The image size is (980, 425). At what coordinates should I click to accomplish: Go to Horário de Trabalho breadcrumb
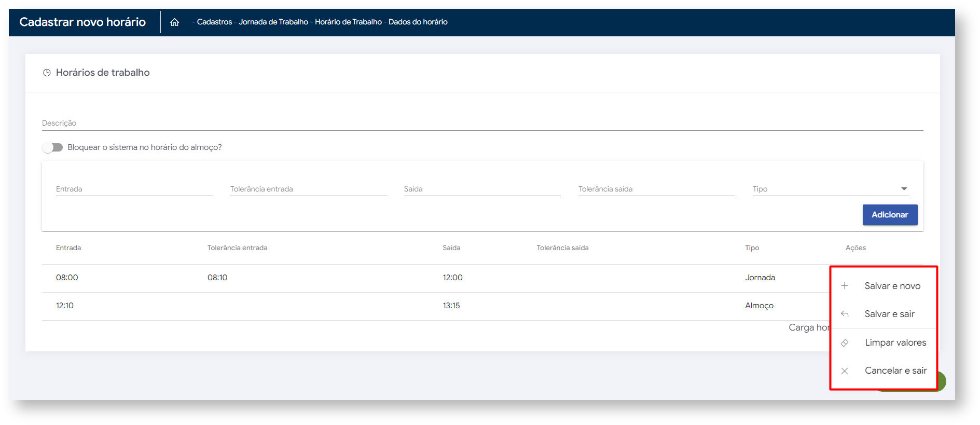point(348,22)
